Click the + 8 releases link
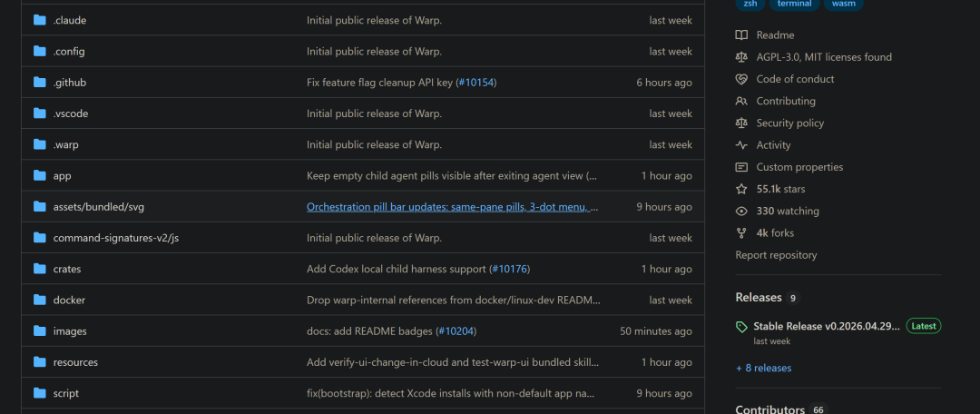Image resolution: width=980 pixels, height=414 pixels. point(763,368)
